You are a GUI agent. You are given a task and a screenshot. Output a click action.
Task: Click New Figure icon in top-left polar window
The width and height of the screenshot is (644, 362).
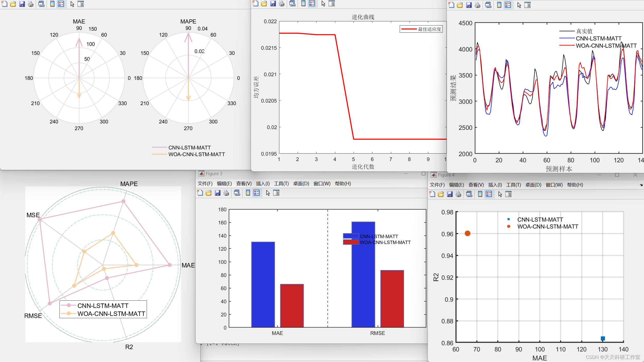coord(4,4)
